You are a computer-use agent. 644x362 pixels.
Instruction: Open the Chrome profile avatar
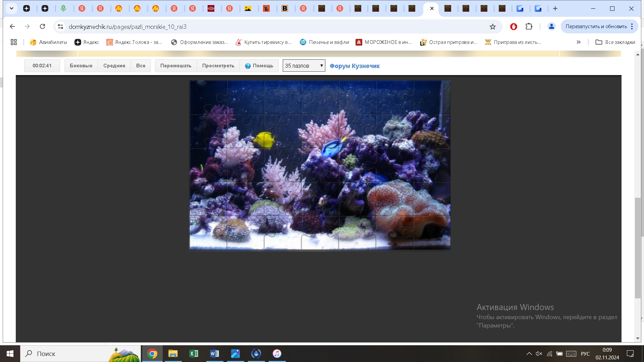tap(551, 26)
